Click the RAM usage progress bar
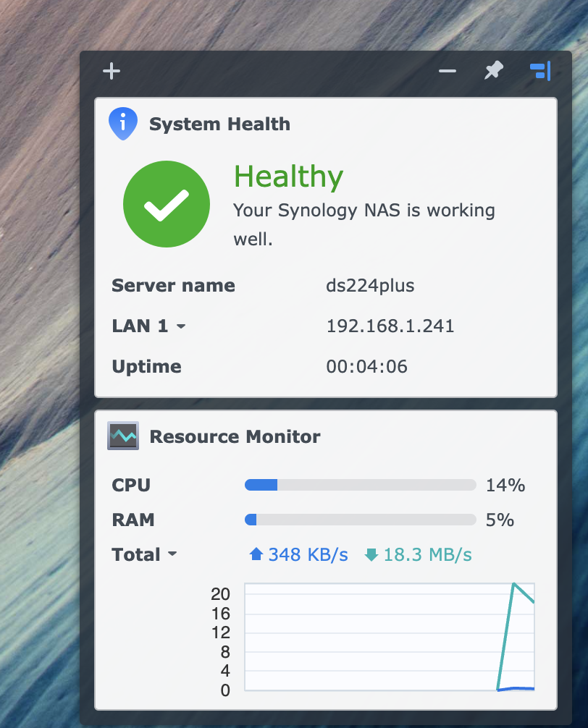 pyautogui.click(x=361, y=520)
